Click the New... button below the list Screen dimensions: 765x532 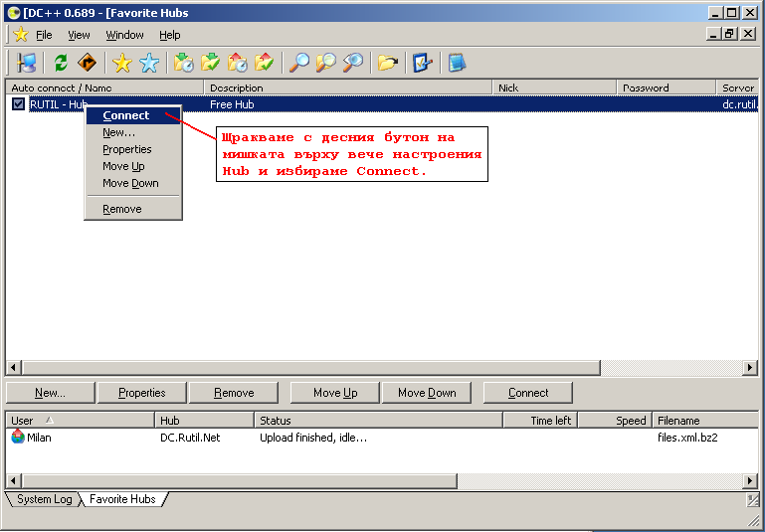point(51,393)
